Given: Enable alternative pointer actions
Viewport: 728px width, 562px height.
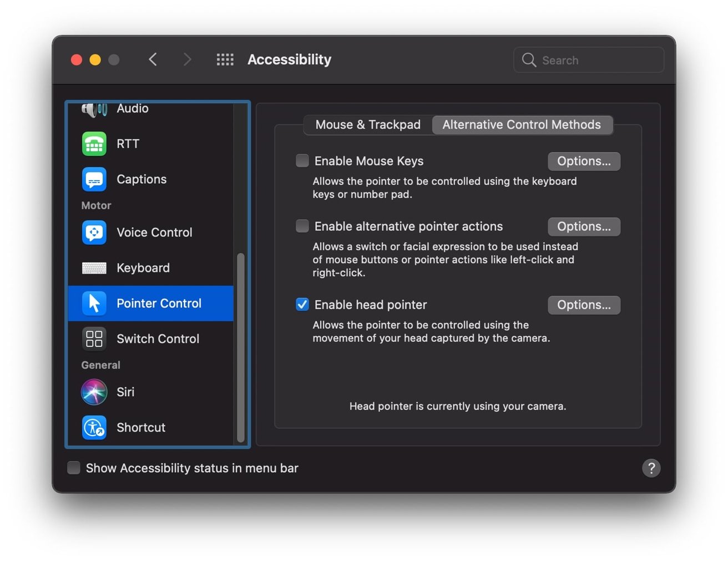Looking at the screenshot, I should [x=302, y=226].
